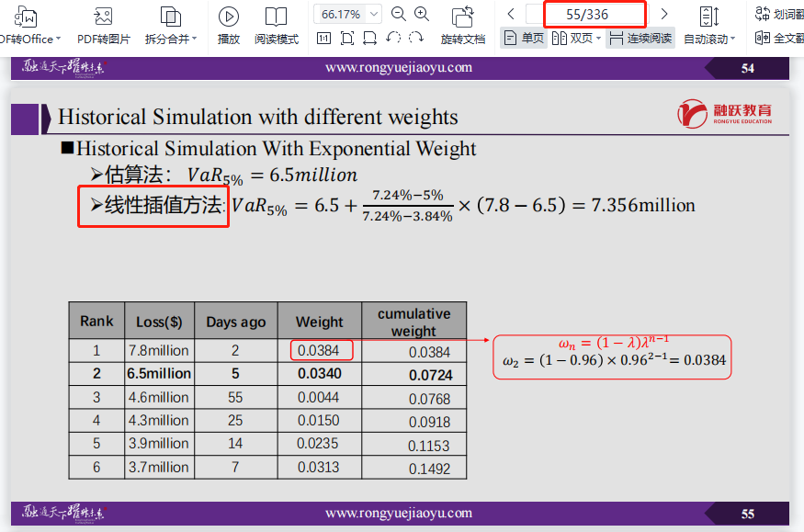Set actual size with the 1:1 icon

click(x=323, y=38)
